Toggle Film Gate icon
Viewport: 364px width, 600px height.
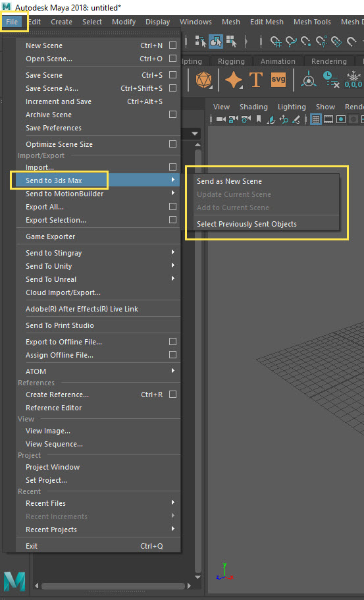point(328,119)
